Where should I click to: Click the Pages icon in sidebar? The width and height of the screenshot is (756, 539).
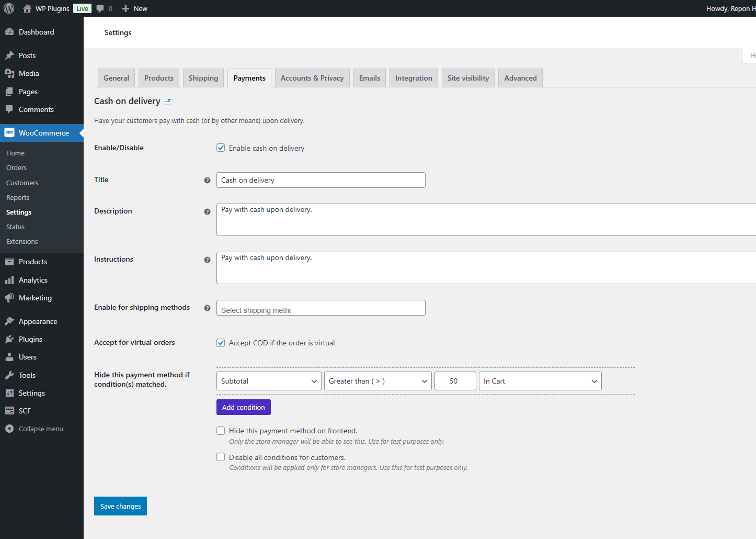click(9, 92)
